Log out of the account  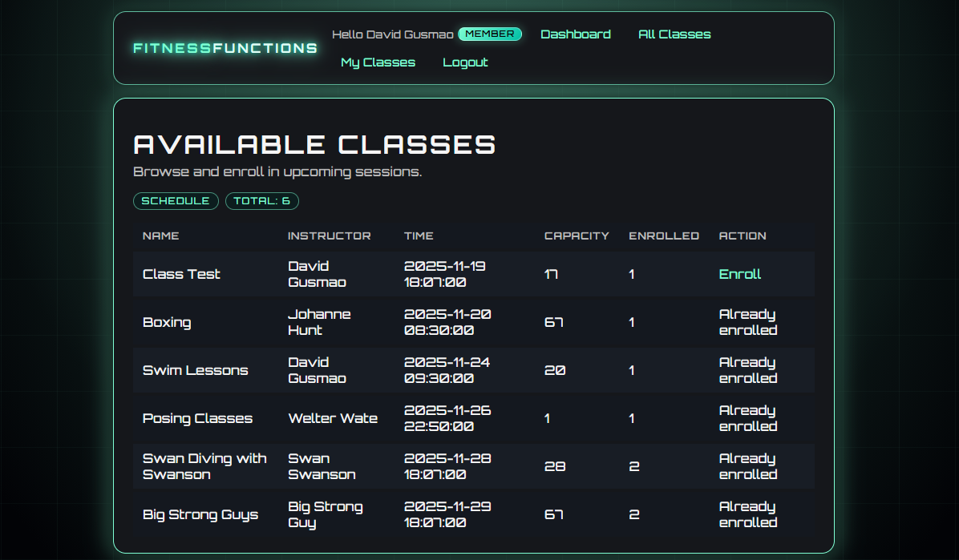[465, 62]
